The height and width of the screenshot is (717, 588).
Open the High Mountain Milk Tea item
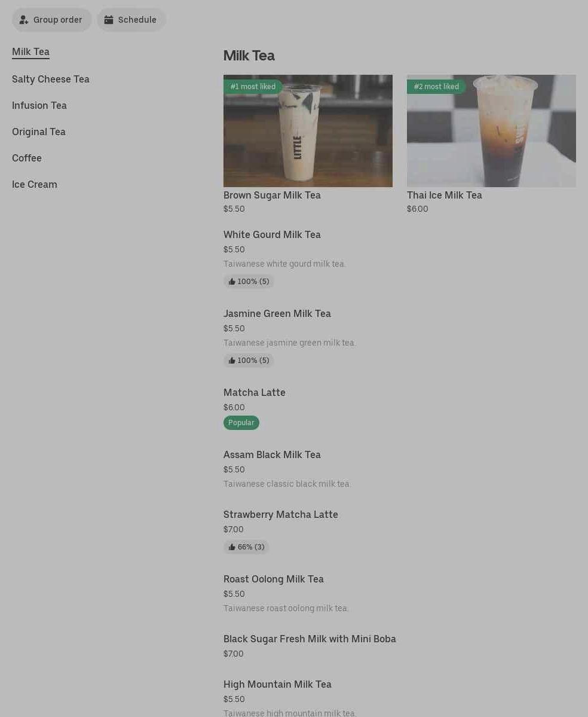click(x=277, y=685)
